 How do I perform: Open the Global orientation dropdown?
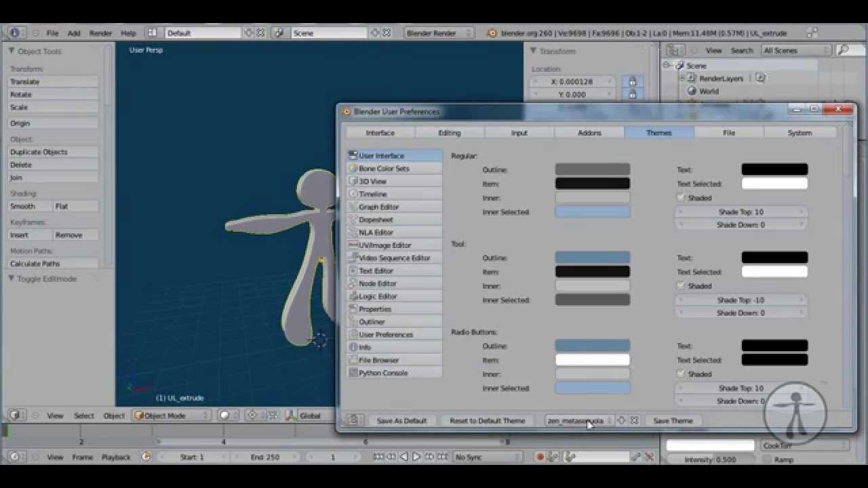(311, 415)
